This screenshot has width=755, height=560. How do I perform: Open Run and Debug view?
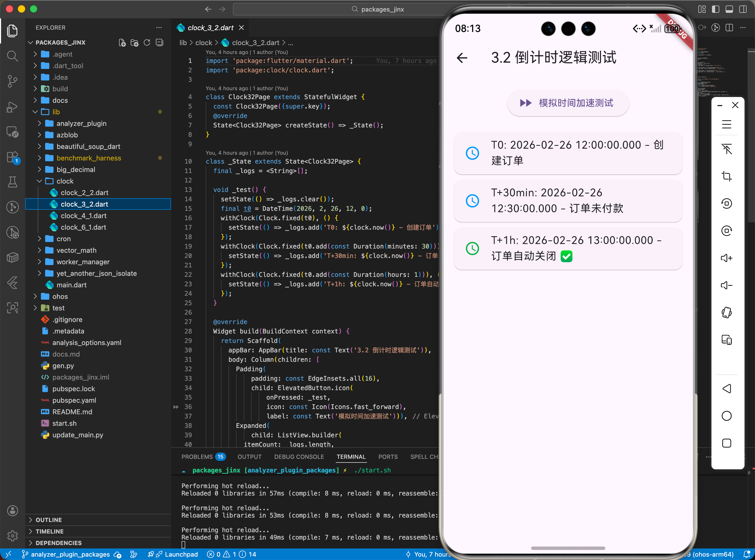tap(13, 106)
